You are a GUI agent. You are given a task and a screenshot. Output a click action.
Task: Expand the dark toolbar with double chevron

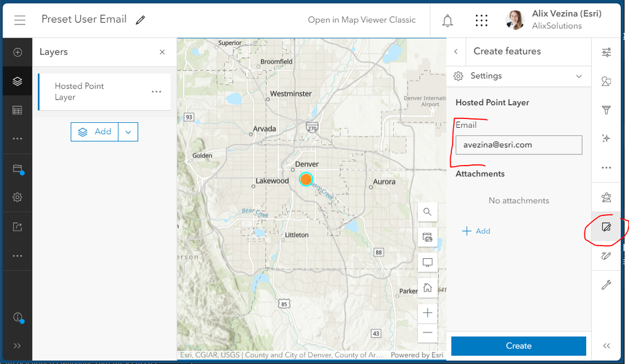click(17, 346)
